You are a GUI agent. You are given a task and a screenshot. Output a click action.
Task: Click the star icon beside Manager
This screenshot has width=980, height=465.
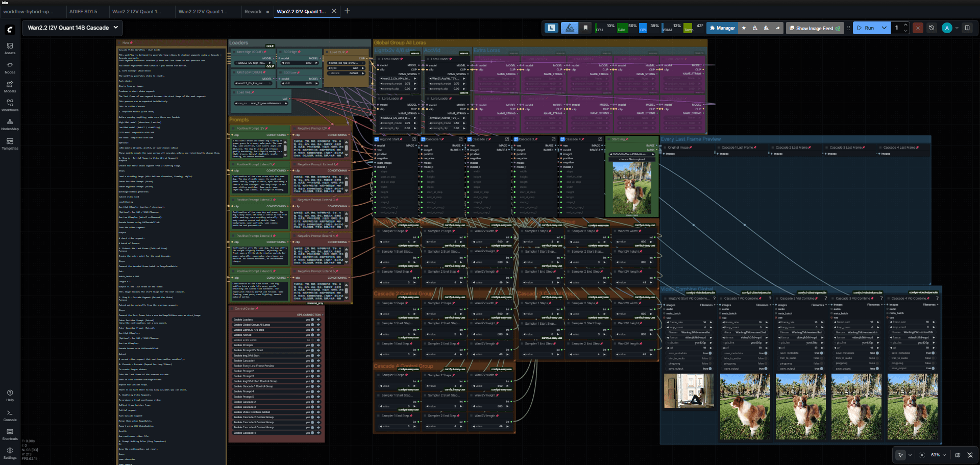tap(744, 28)
